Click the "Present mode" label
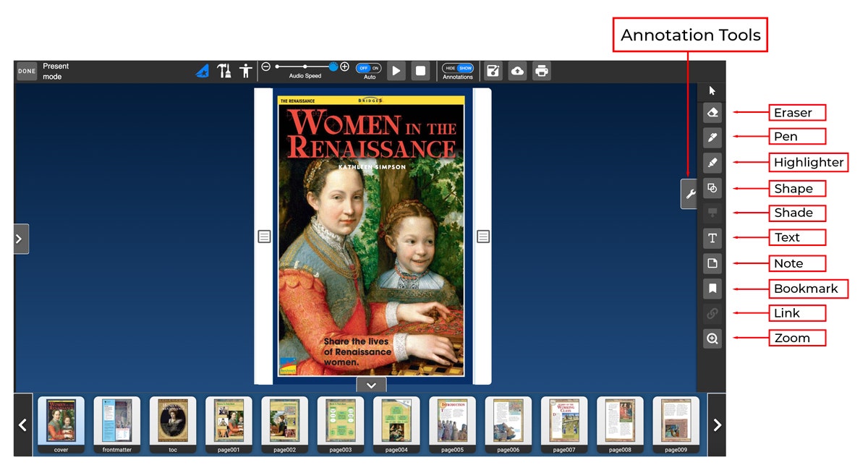Image resolution: width=868 pixels, height=473 pixels. click(x=56, y=71)
